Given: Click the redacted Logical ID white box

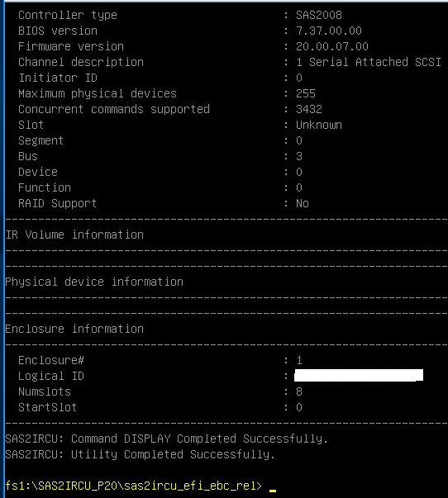Looking at the screenshot, I should [359, 375].
